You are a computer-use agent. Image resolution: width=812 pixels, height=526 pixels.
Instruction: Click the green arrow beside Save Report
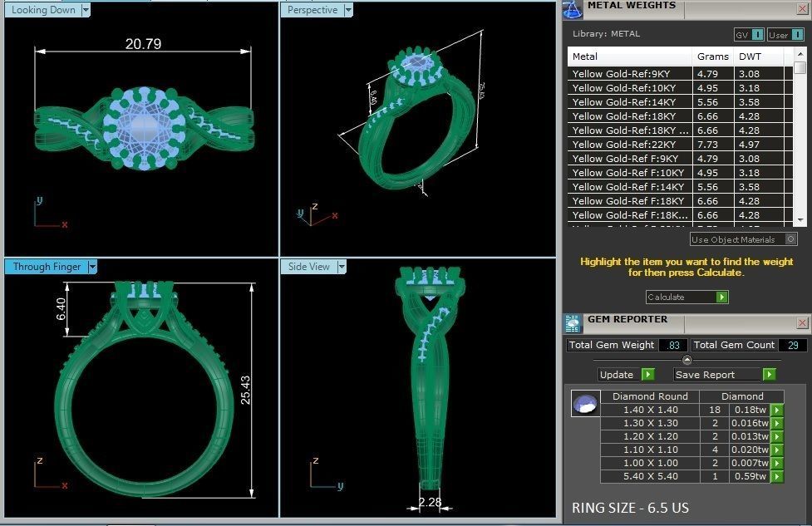coord(770,374)
